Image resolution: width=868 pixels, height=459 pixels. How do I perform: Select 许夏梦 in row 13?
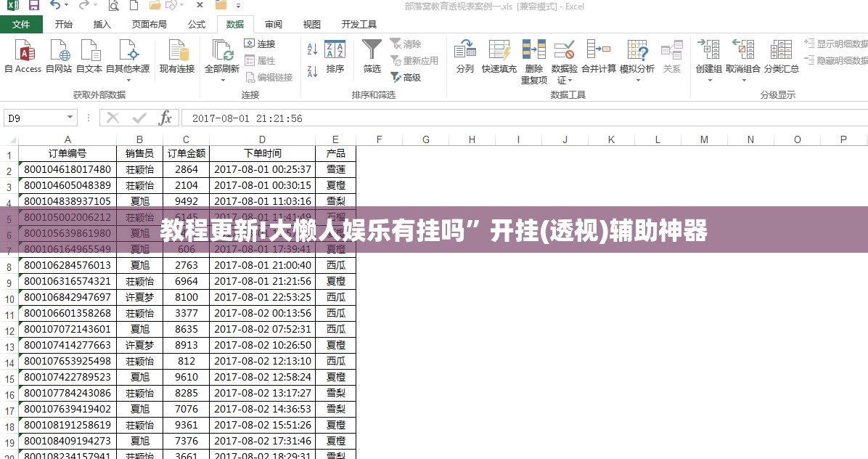click(x=139, y=345)
